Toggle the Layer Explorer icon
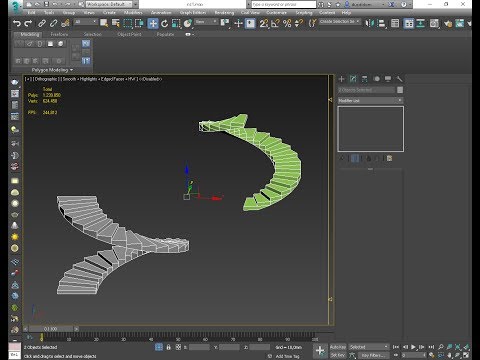The height and width of the screenshot is (360, 480). click(409, 23)
